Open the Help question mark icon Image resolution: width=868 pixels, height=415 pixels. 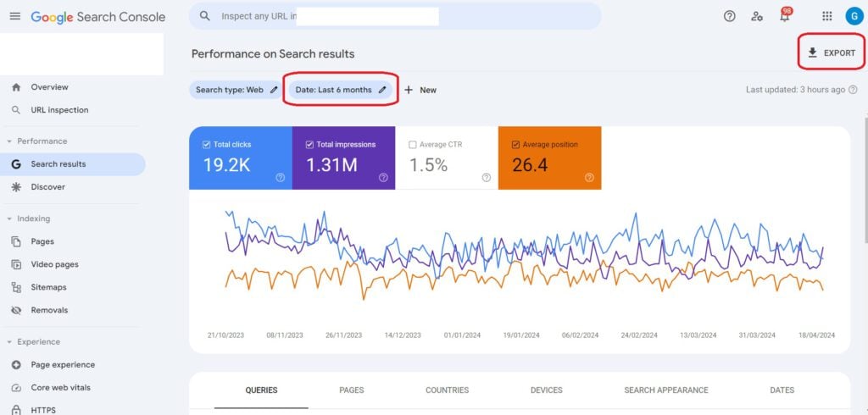(x=729, y=16)
